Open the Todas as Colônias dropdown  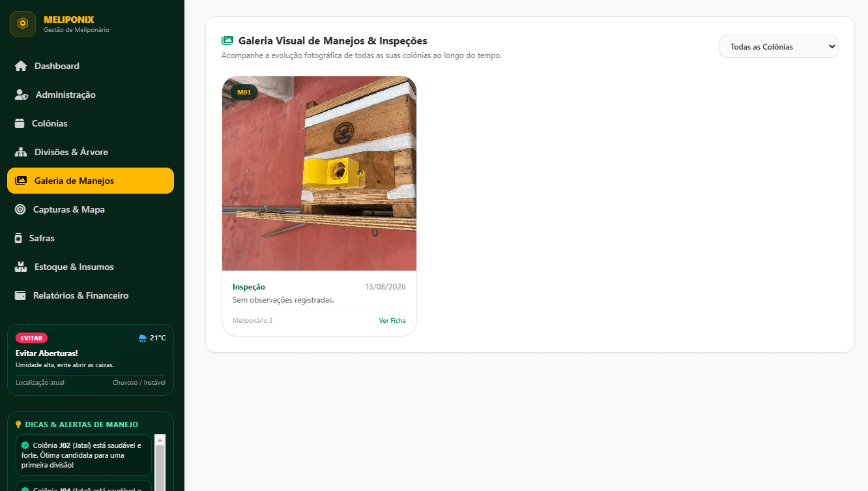pos(779,46)
